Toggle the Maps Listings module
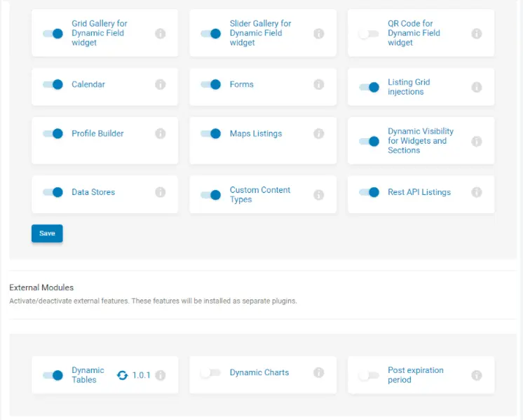This screenshot has height=420, width=523. click(x=211, y=133)
